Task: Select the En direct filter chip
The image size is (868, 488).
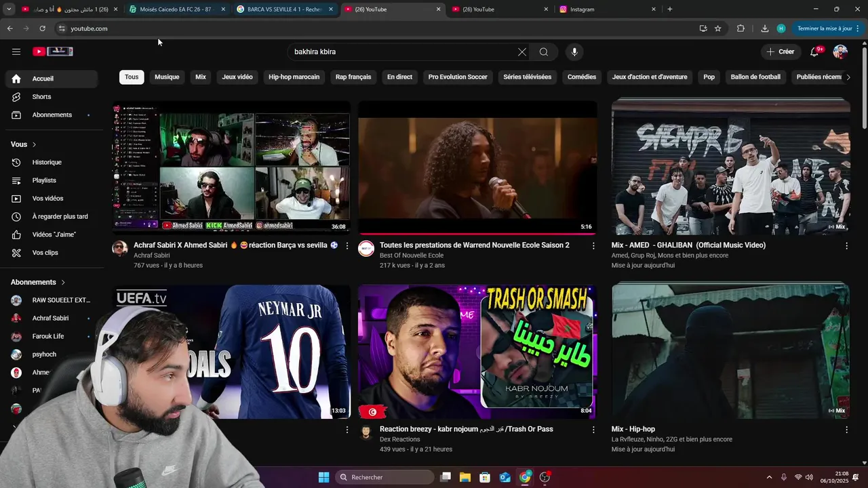Action: [x=399, y=77]
